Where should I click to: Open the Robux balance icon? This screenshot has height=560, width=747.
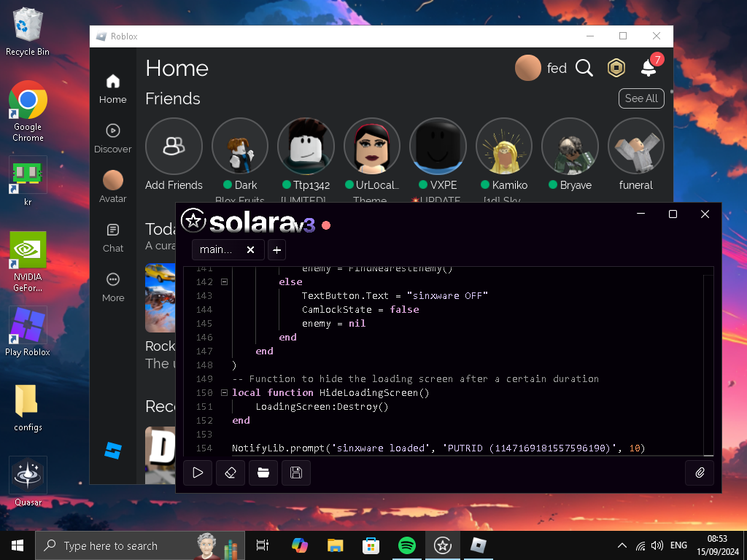pyautogui.click(x=616, y=68)
